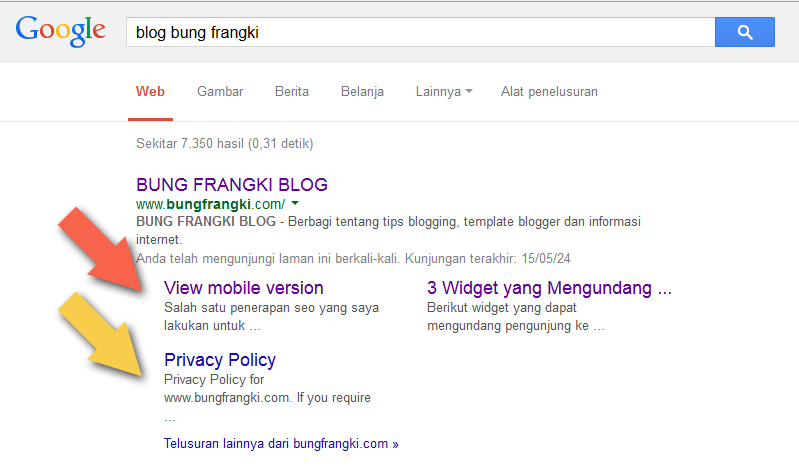Open Alat penelusuran search tools
Image resolution: width=799 pixels, height=468 pixels.
pos(549,92)
